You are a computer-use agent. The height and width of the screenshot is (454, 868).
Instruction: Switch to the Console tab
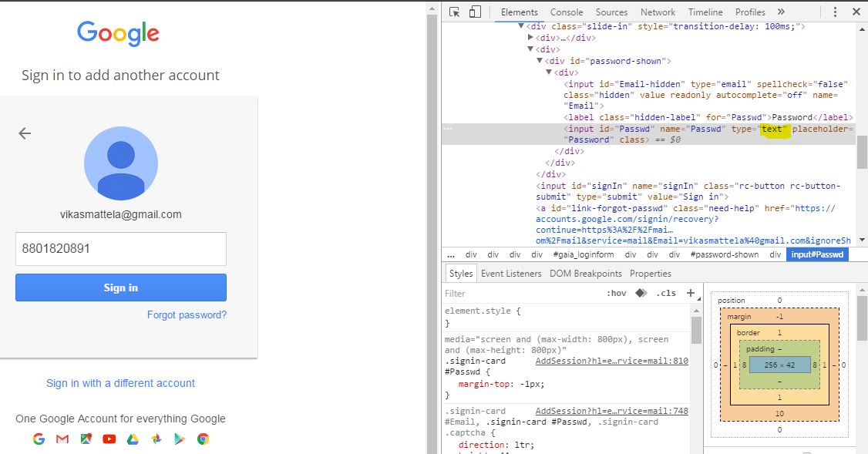567,12
